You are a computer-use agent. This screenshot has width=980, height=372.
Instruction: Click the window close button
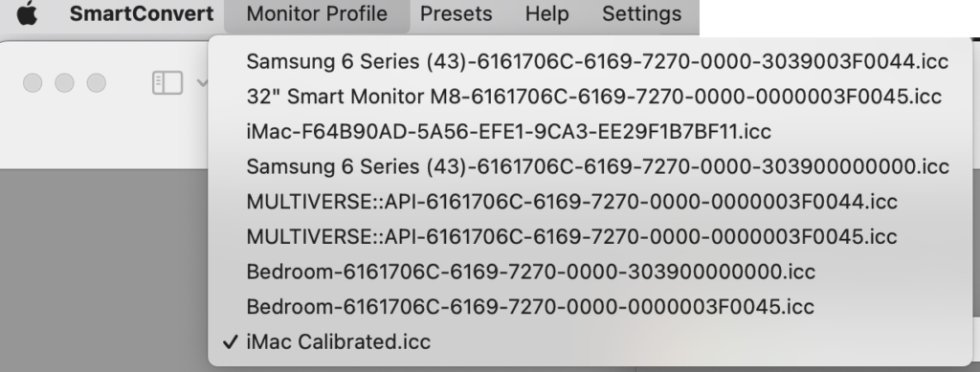[x=33, y=83]
